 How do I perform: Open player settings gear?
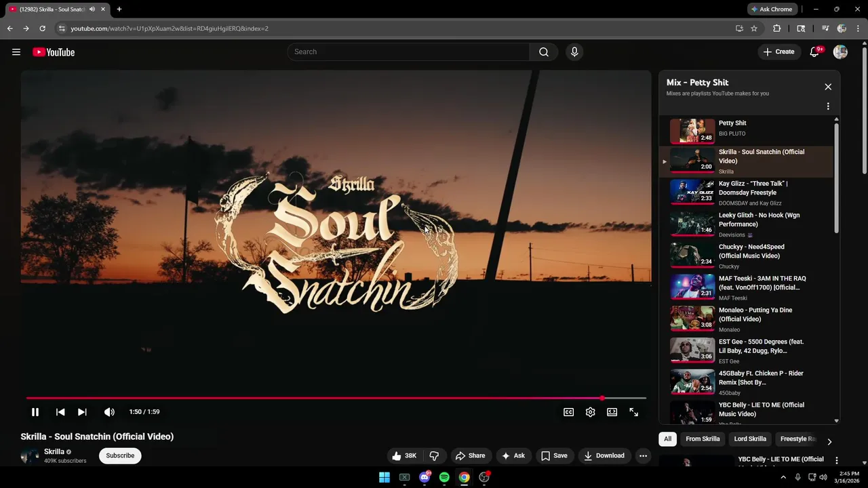click(x=591, y=412)
